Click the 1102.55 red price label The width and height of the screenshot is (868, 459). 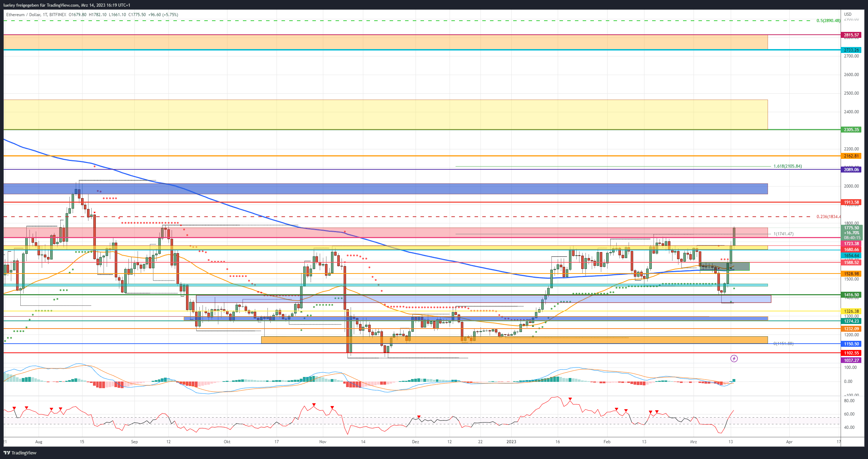(x=852, y=353)
